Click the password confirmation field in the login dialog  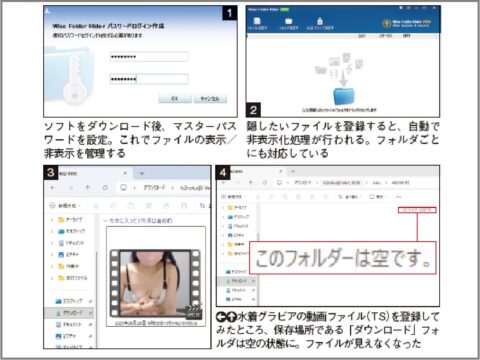click(x=149, y=79)
